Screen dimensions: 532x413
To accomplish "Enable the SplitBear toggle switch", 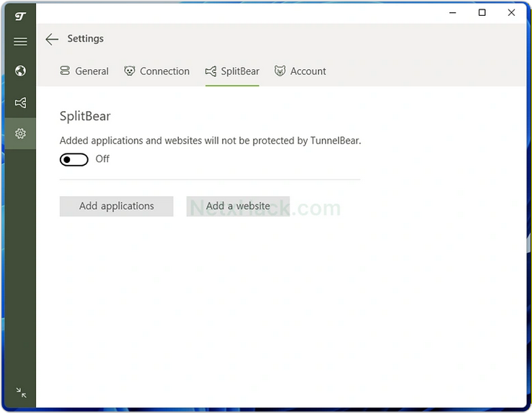I will click(x=74, y=159).
